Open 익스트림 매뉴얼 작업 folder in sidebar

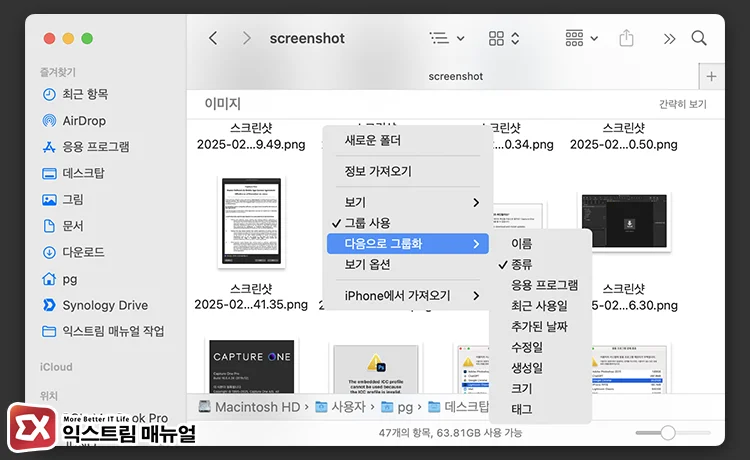click(x=103, y=331)
